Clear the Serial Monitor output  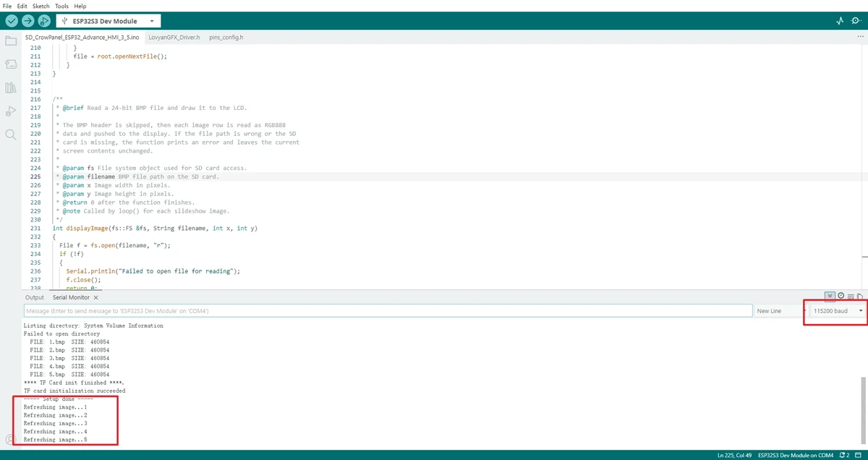point(851,296)
